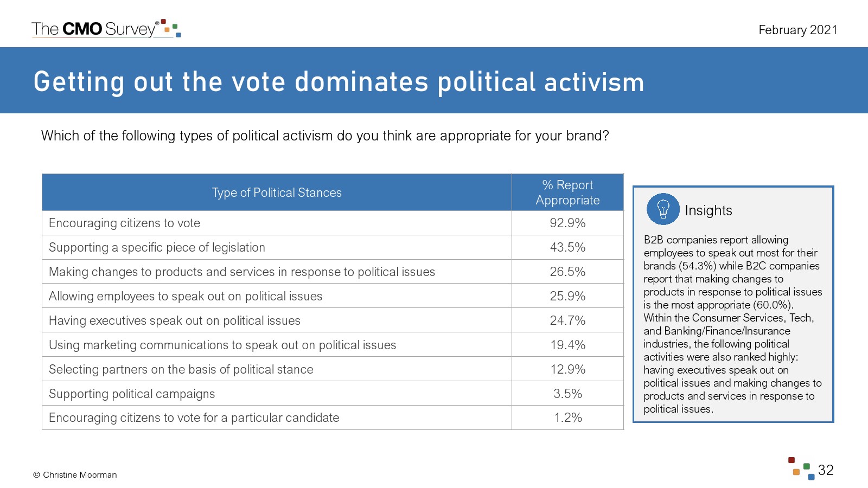868x488 pixels.
Task: Click the 'Supporting political campaigns' row
Action: tap(132, 394)
